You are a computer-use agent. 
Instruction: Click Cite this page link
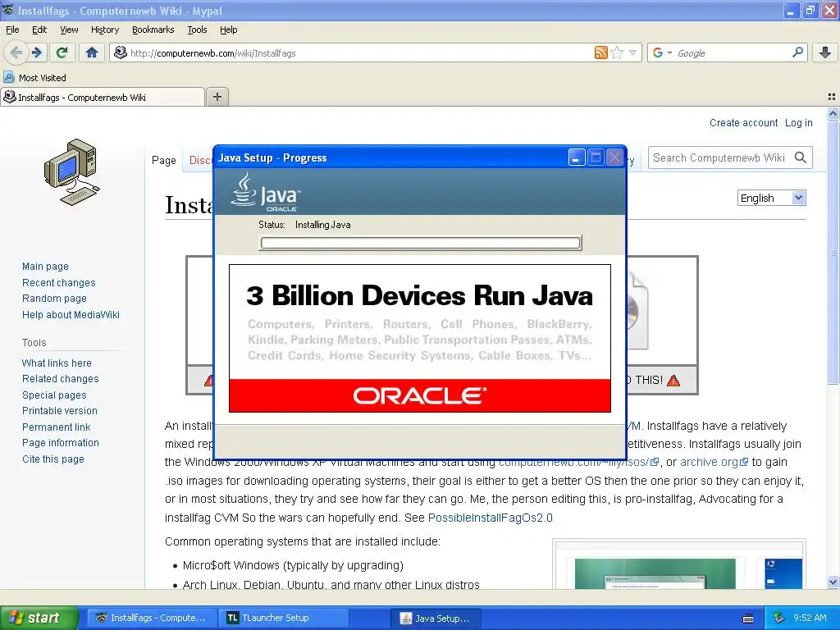[x=53, y=459]
